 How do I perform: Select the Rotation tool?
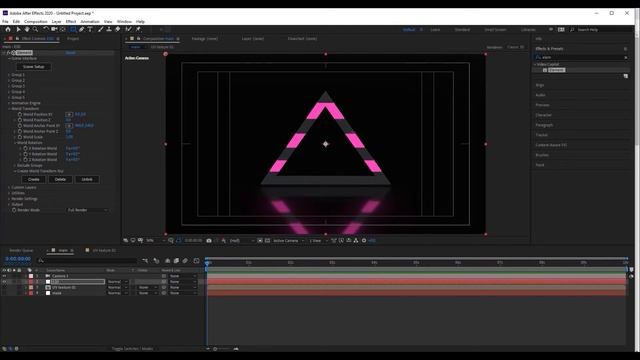(46, 29)
